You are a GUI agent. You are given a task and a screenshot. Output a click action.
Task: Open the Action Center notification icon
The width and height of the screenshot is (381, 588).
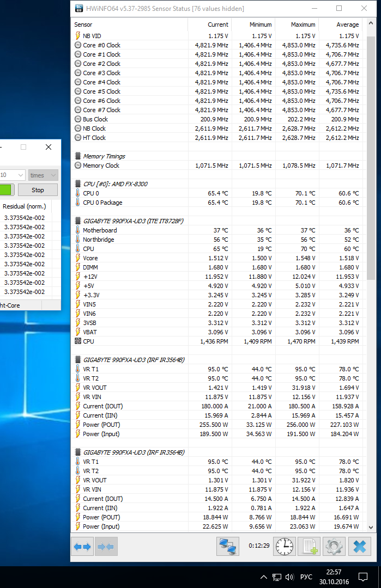pyautogui.click(x=363, y=577)
